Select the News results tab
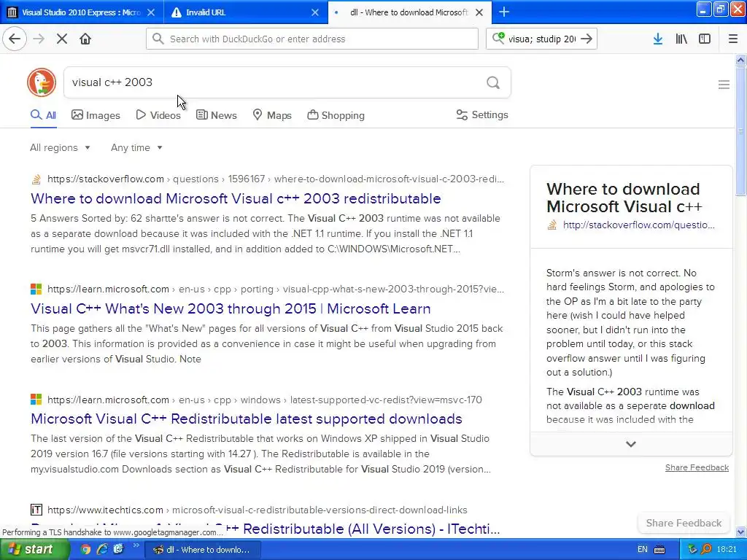 click(216, 115)
